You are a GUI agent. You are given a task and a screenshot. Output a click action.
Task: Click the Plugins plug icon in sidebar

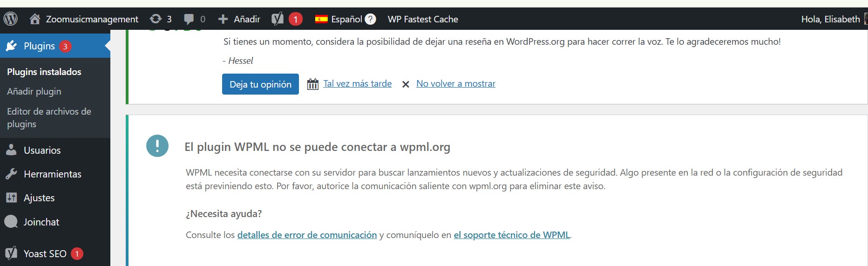point(11,46)
